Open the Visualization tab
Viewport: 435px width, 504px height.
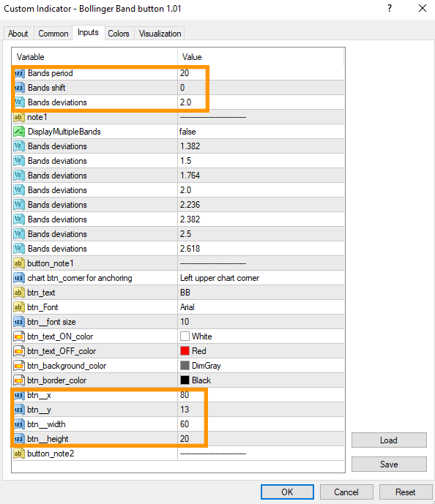click(160, 34)
